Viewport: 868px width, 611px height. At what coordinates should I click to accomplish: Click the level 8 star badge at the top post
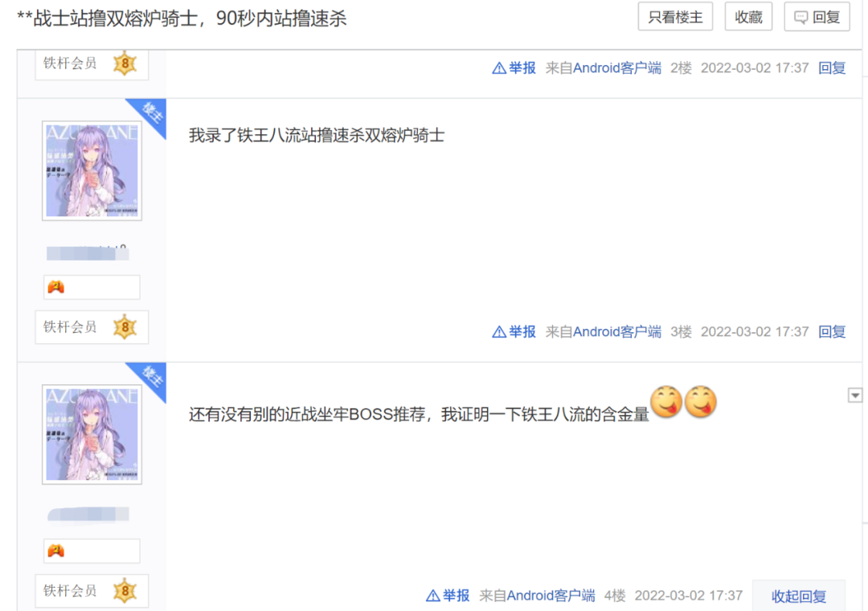(125, 64)
